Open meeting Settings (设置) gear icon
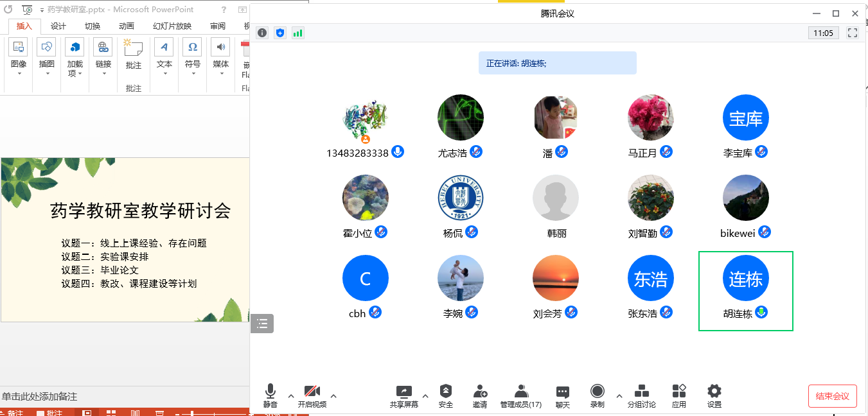Viewport: 868px width, 416px height. pyautogui.click(x=714, y=392)
